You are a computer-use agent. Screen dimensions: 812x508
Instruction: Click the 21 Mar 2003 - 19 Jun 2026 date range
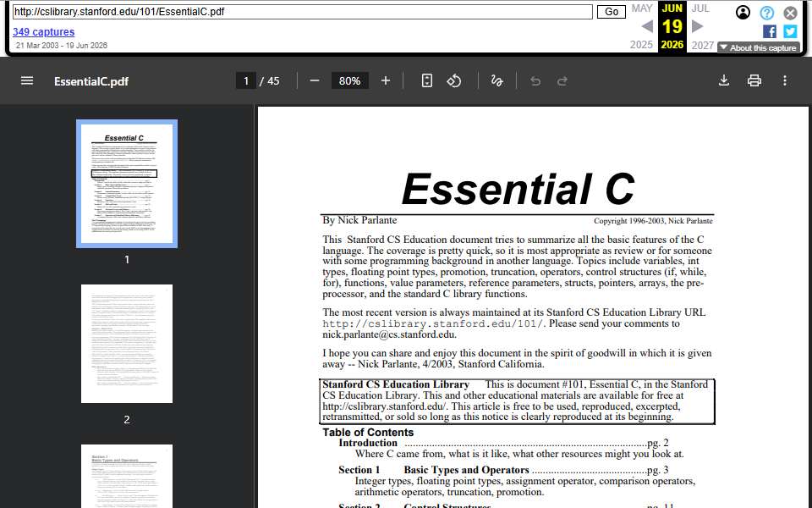pos(61,46)
